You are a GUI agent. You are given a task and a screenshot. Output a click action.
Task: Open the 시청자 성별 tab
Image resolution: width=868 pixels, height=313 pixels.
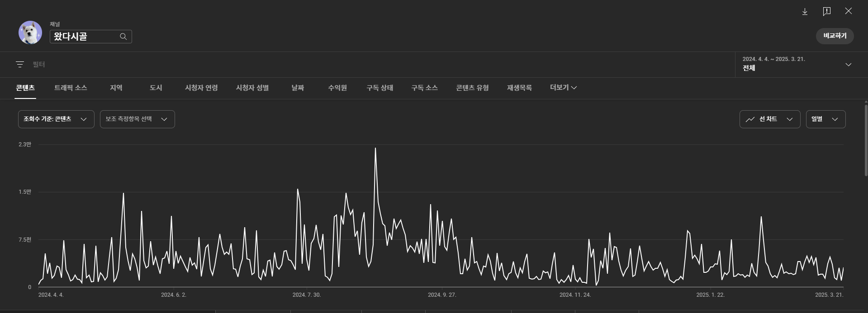click(252, 88)
